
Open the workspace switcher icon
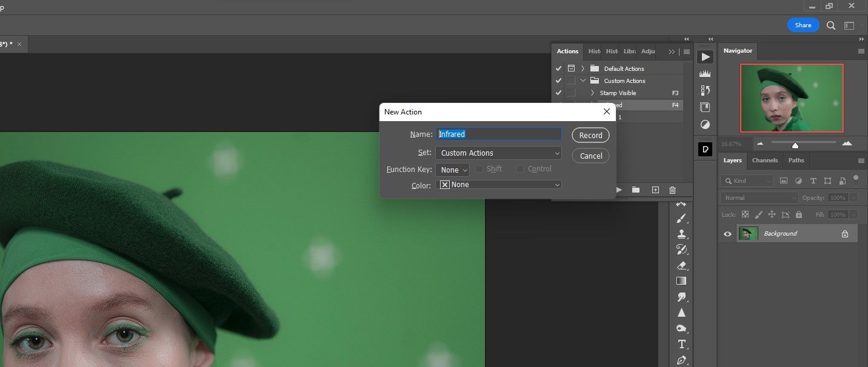(x=849, y=25)
